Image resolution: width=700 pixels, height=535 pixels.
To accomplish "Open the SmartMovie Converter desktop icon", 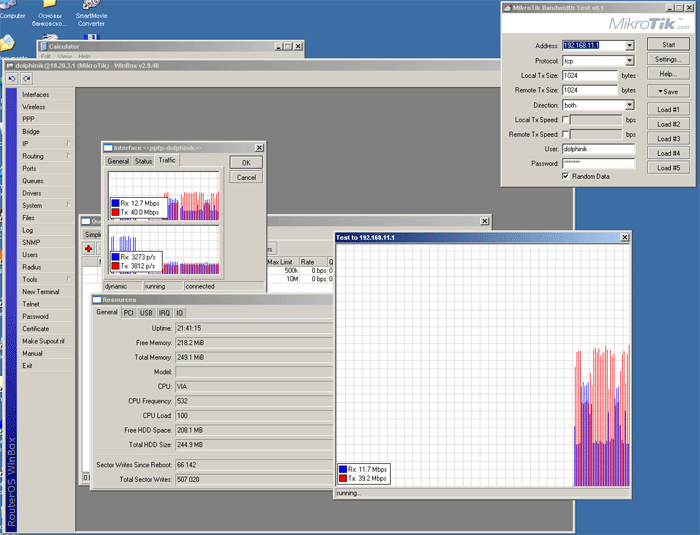I will [91, 13].
